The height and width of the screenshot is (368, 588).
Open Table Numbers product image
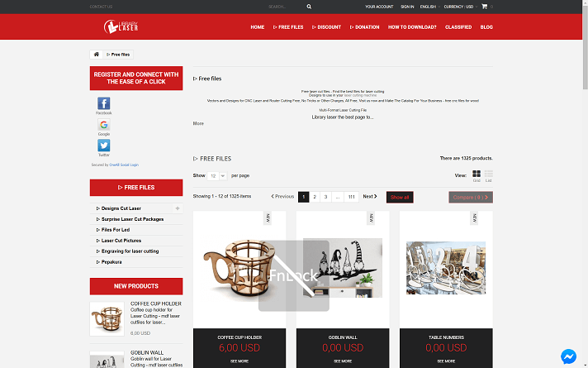point(446,270)
